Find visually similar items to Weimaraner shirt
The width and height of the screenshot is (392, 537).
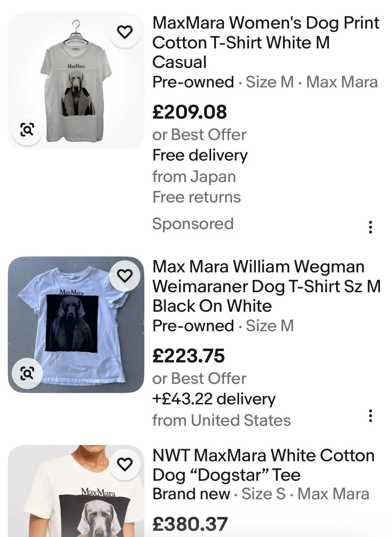tap(27, 373)
